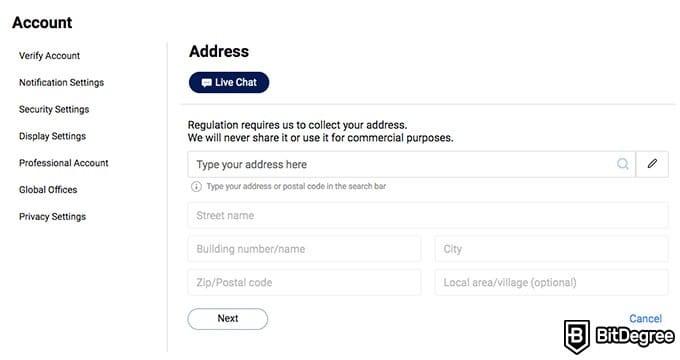Screen dimensions: 680x360
Task: View Global Offices page
Action: point(48,190)
